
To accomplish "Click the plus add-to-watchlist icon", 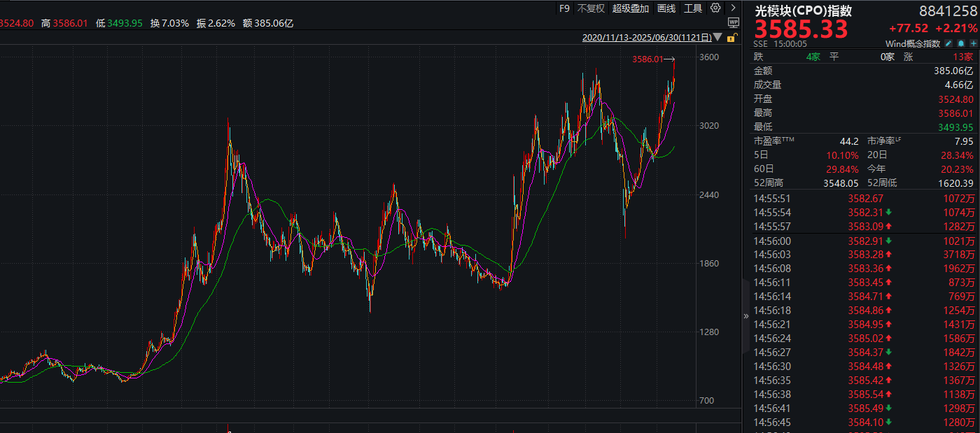I will tap(974, 43).
